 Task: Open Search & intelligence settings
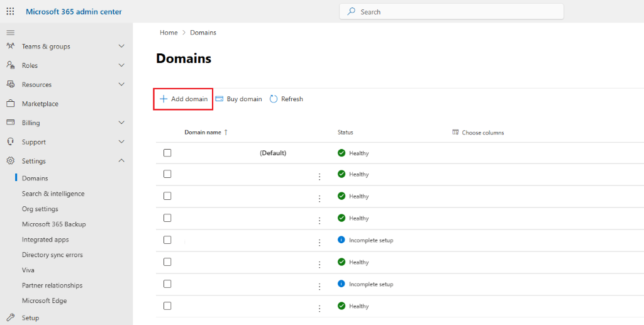pos(53,193)
